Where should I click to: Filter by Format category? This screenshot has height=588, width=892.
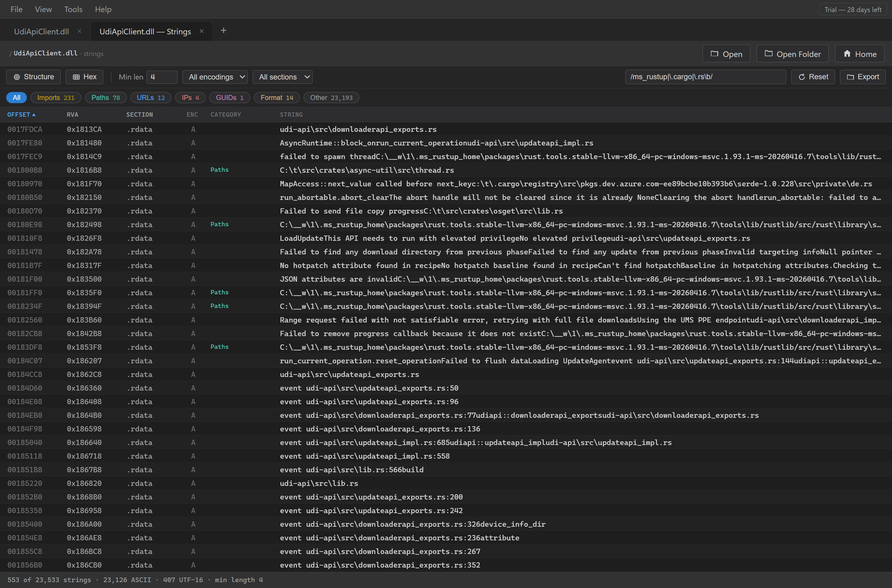(277, 97)
